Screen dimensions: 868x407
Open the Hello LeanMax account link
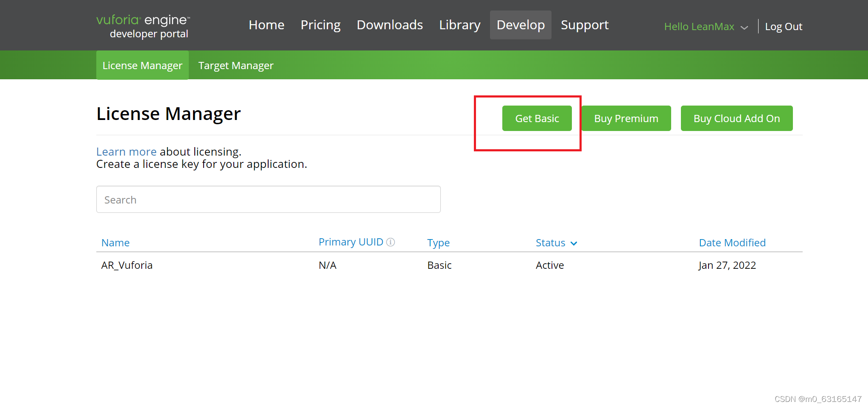click(x=699, y=27)
